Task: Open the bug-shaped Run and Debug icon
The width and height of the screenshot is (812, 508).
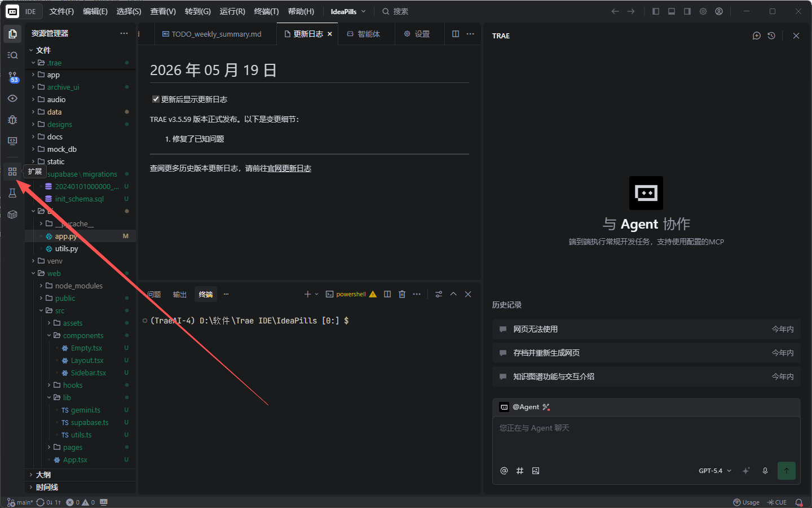Action: point(12,120)
